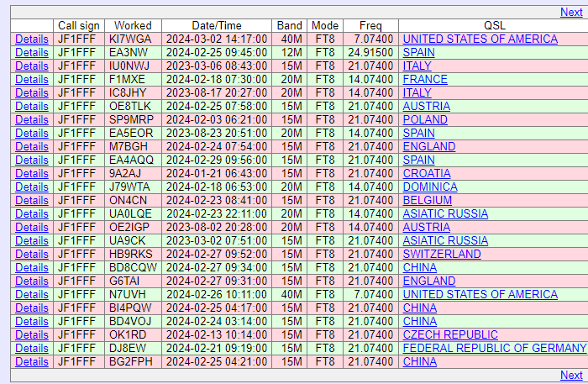Image resolution: width=588 pixels, height=384 pixels.
Task: View Details for the BG2FPH row
Action: pos(32,362)
